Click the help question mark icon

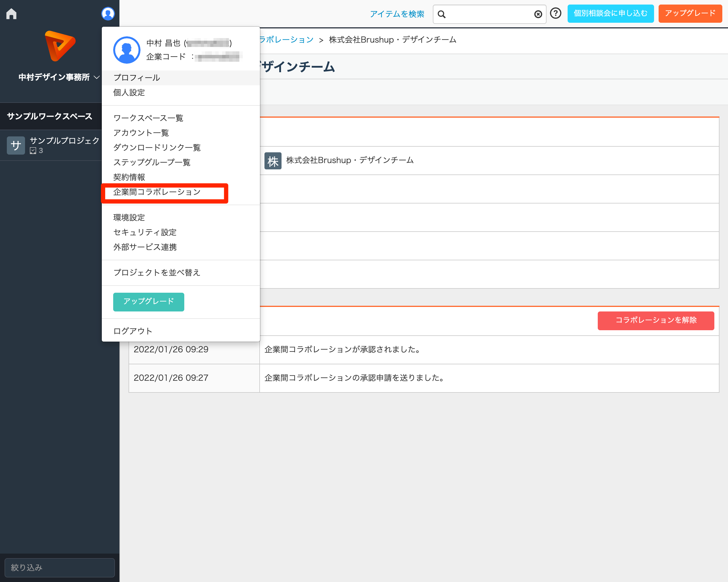(x=555, y=13)
